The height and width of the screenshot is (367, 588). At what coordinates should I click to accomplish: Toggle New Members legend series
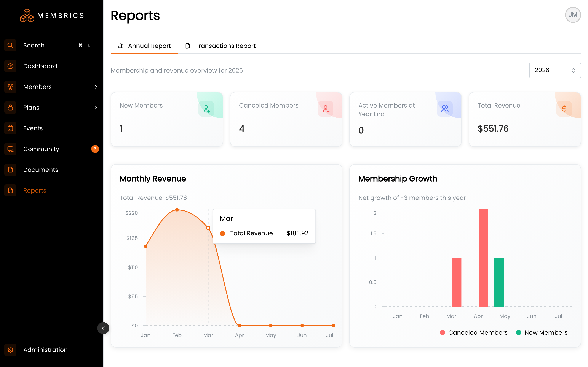[x=542, y=332]
